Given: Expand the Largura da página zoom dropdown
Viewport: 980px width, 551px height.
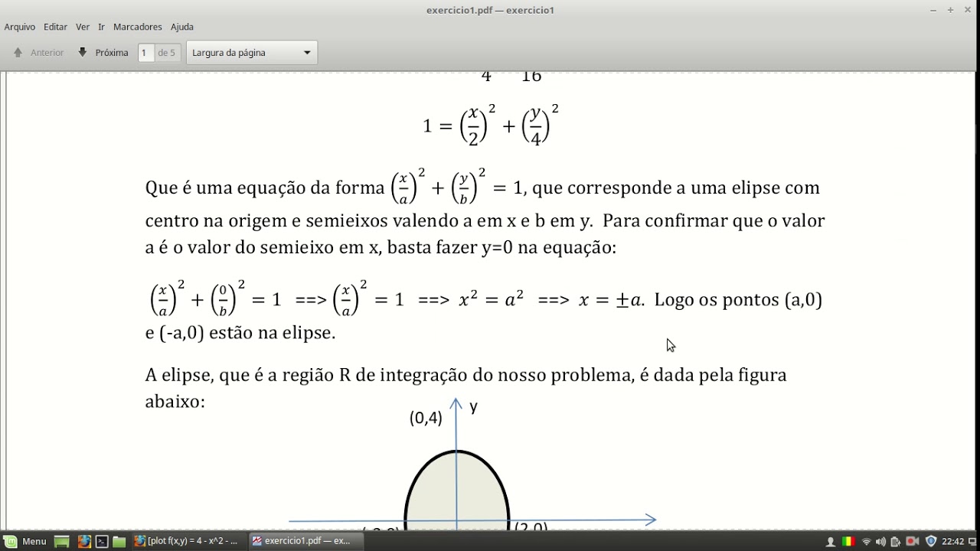Looking at the screenshot, I should pyautogui.click(x=252, y=53).
